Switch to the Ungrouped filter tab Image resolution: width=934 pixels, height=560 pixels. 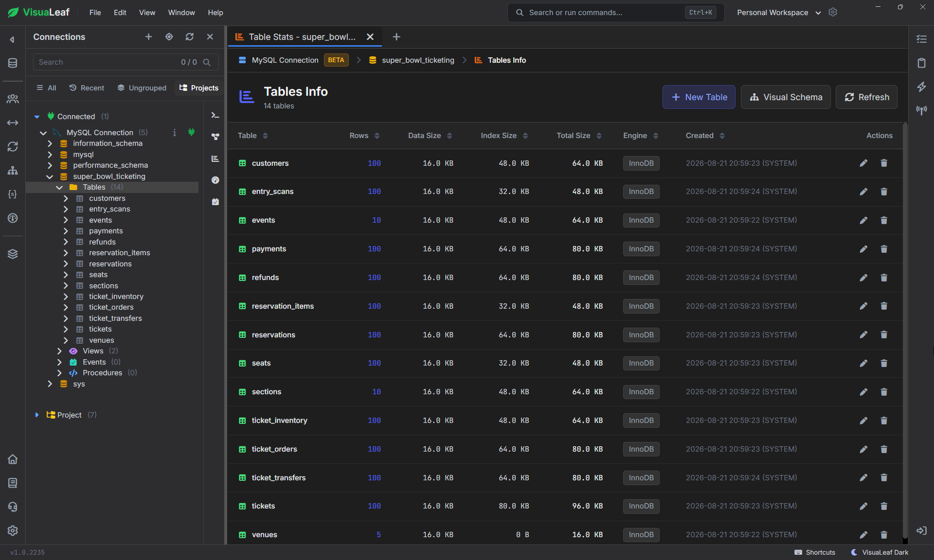[x=142, y=88]
